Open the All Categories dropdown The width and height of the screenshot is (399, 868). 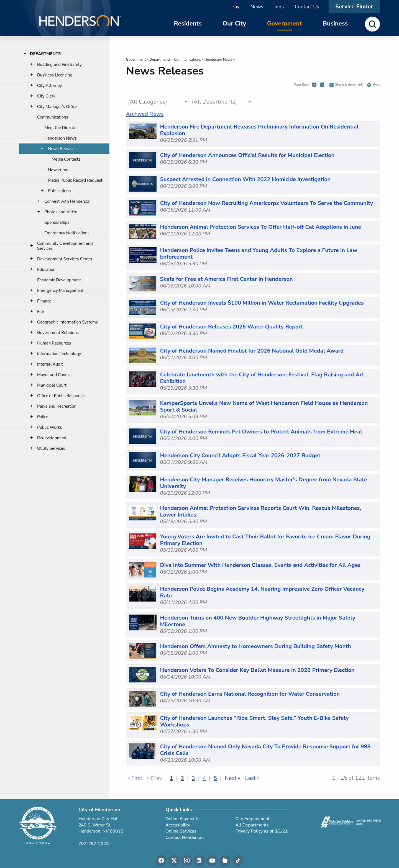point(157,102)
